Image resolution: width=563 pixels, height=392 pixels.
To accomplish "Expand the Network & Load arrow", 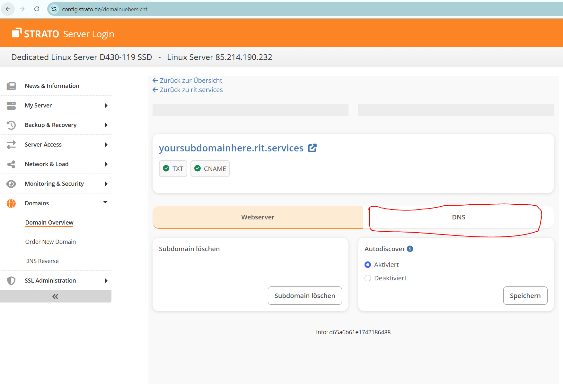I will 106,164.
